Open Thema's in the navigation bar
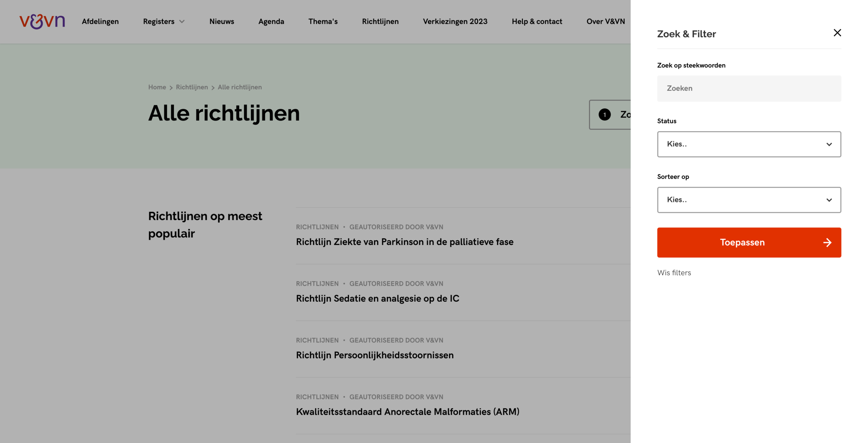Screen dimensions: 868x443 pyautogui.click(x=323, y=21)
